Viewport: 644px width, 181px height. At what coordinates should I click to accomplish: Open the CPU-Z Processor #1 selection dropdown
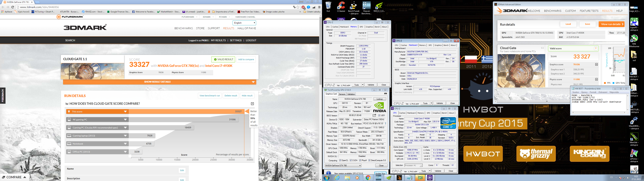414,165
